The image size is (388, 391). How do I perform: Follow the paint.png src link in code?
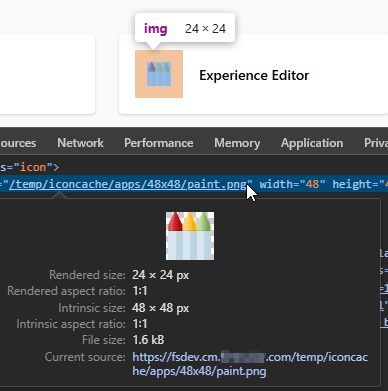128,184
